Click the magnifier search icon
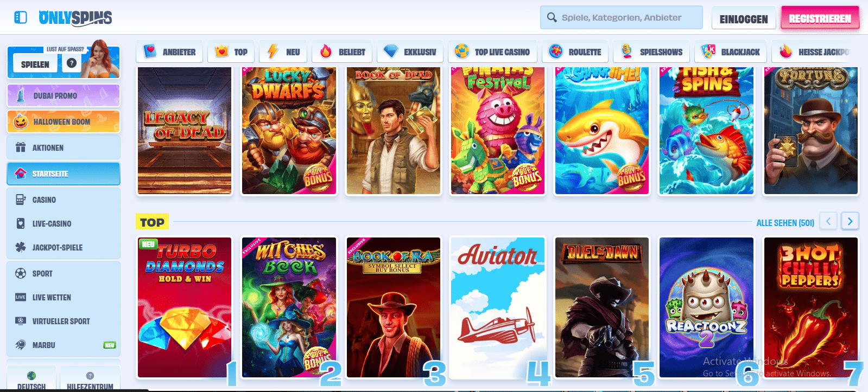 pos(552,17)
